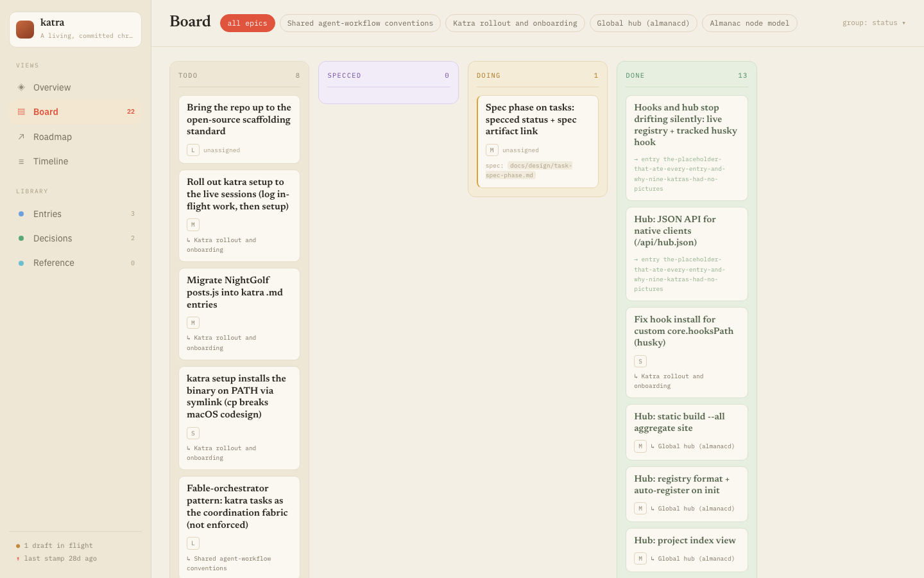Open the Decisions library

75,238
